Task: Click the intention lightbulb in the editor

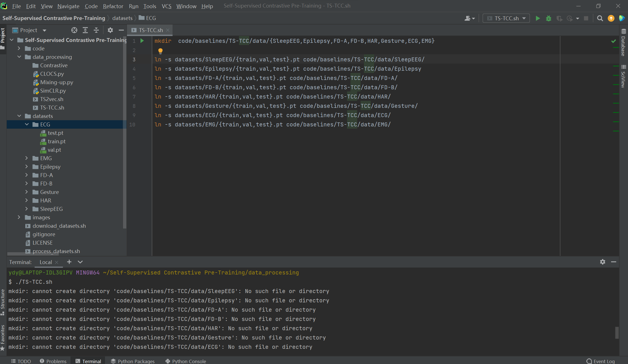Action: click(x=160, y=51)
